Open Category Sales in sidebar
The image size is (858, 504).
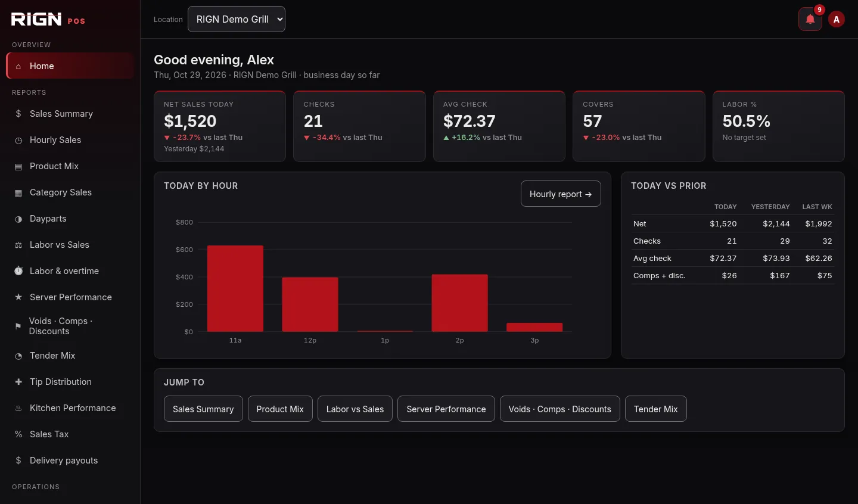pyautogui.click(x=70, y=192)
